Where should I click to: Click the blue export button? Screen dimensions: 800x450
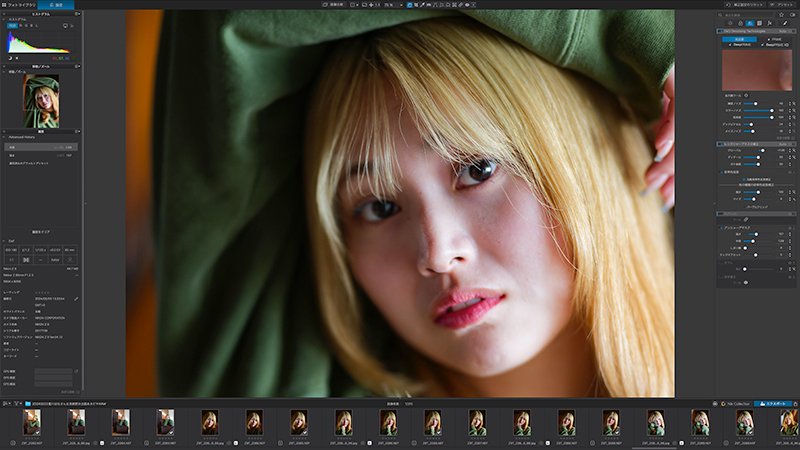click(773, 404)
